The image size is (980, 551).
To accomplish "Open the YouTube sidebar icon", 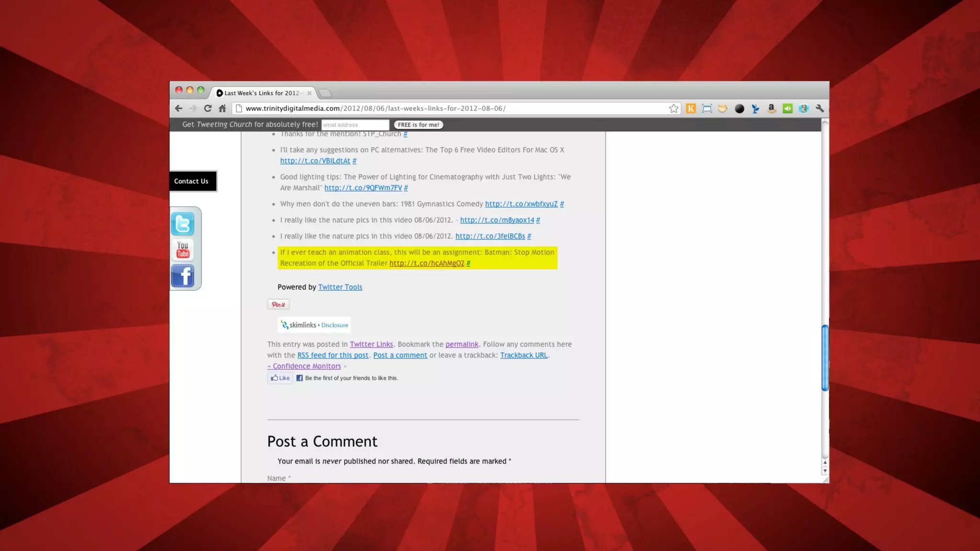I will tap(183, 250).
